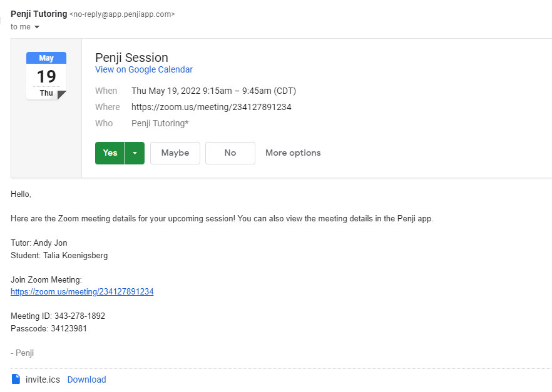Open View on Google Calendar link
Screen dimensions: 552x392
144,70
